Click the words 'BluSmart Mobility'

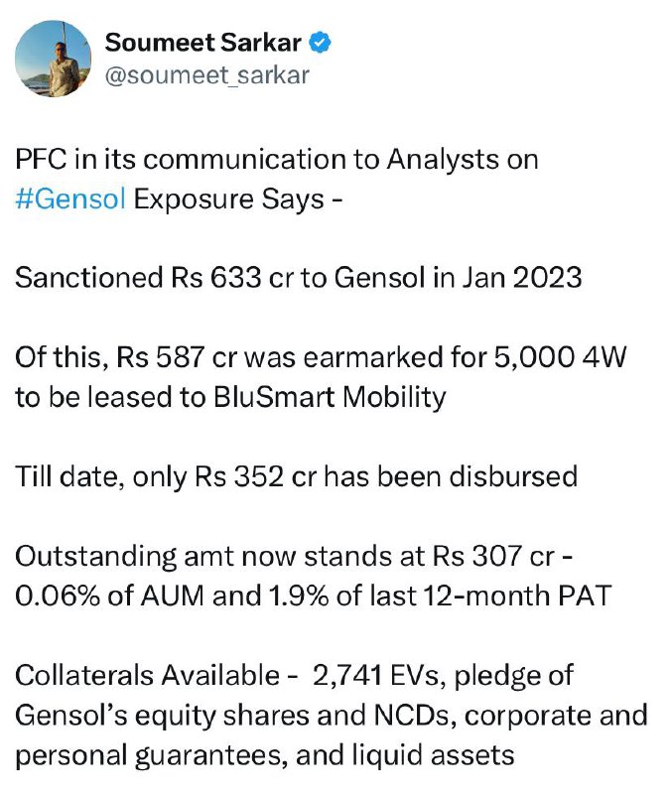330,397
